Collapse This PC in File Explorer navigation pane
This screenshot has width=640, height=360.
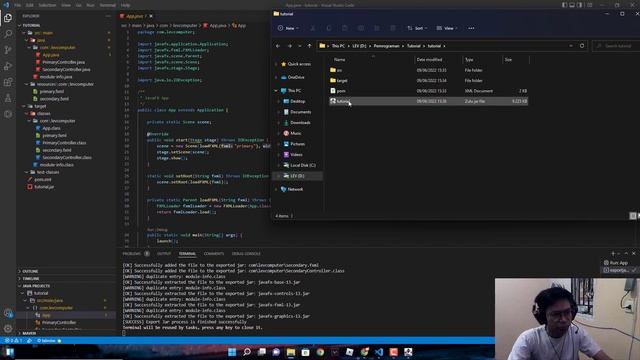coord(276,91)
